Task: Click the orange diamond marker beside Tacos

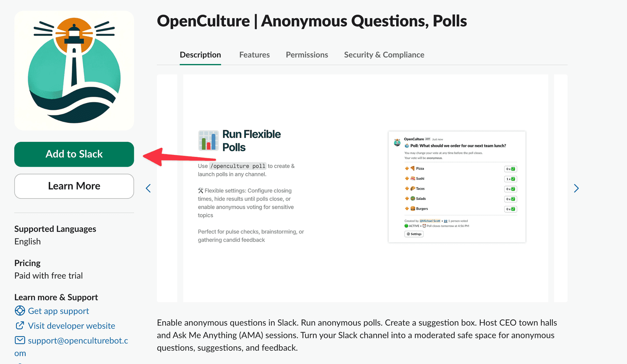Action: point(407,188)
